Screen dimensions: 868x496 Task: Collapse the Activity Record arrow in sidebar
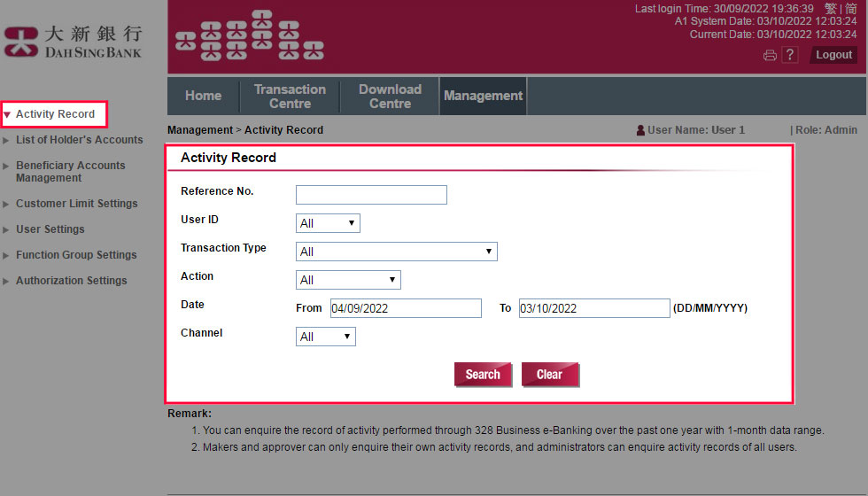[x=7, y=115]
